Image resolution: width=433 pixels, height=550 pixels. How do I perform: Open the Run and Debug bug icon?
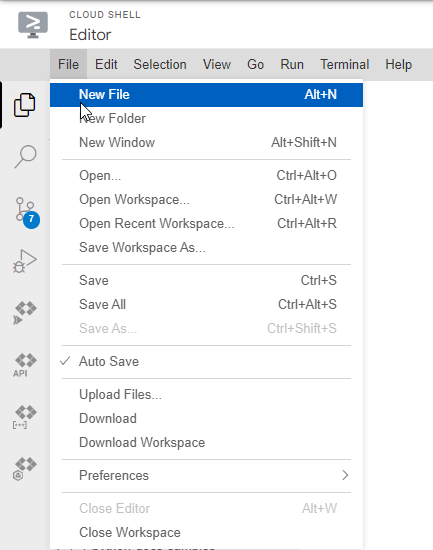tap(25, 261)
